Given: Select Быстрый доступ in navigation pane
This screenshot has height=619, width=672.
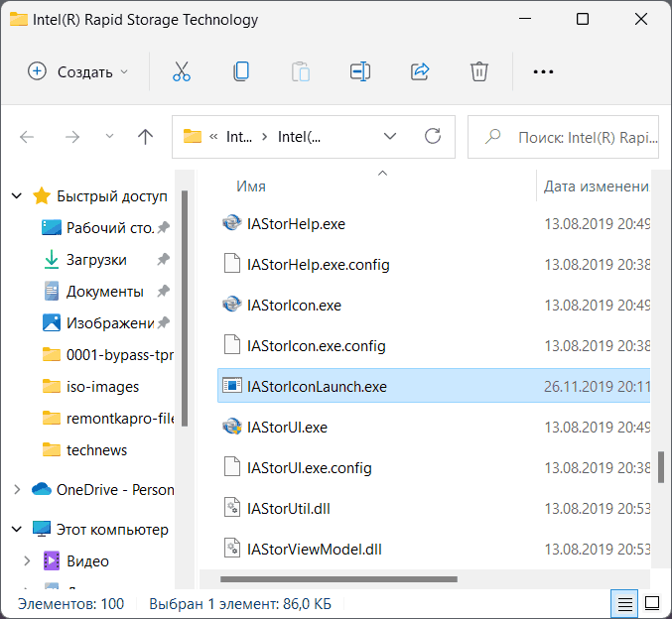Looking at the screenshot, I should click(112, 196).
